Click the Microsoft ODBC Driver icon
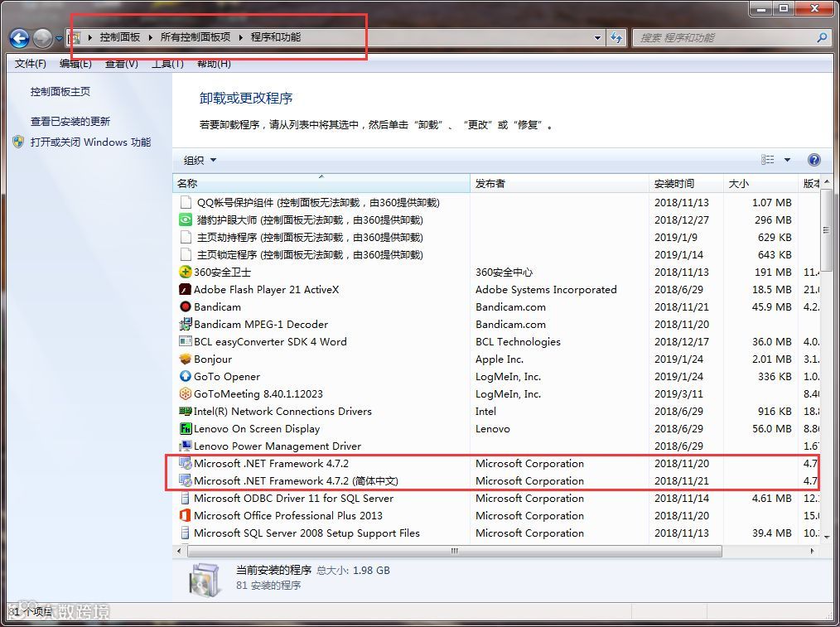 186,498
